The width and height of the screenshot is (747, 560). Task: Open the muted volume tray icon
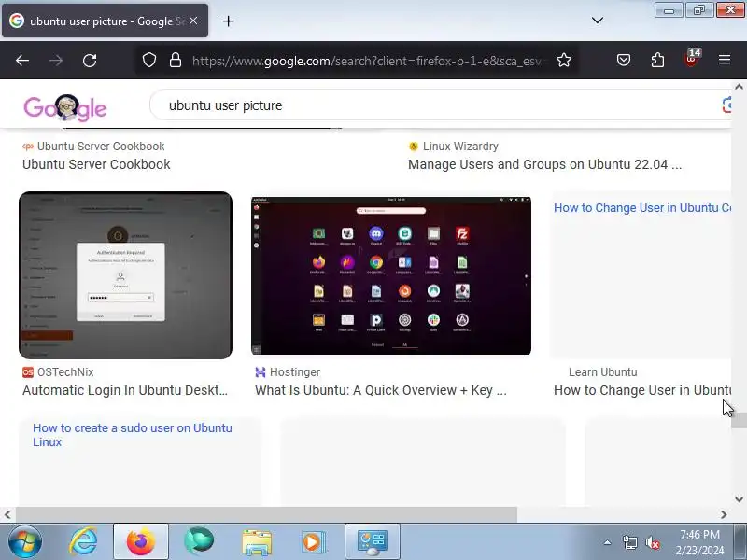pyautogui.click(x=652, y=542)
